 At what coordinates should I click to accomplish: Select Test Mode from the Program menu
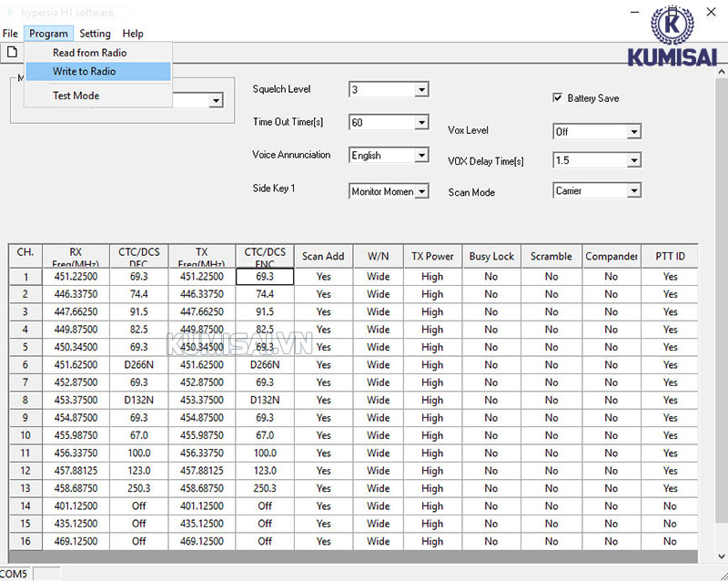pos(76,96)
